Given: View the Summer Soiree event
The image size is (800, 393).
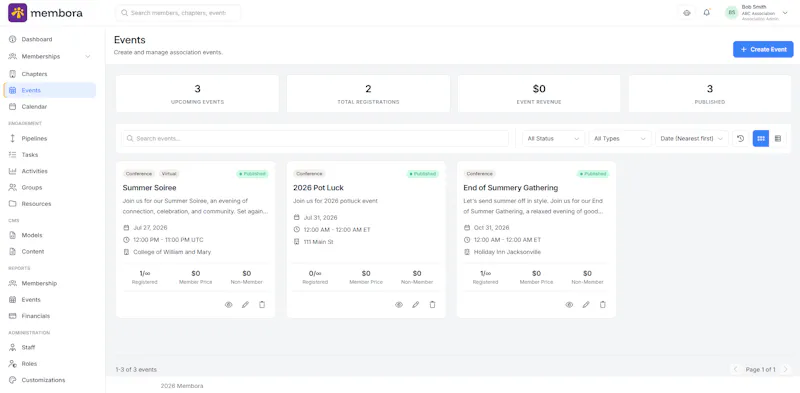Looking at the screenshot, I should 229,305.
